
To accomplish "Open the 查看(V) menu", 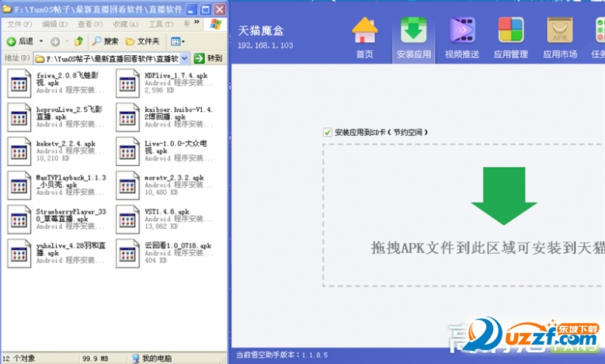I will click(90, 24).
